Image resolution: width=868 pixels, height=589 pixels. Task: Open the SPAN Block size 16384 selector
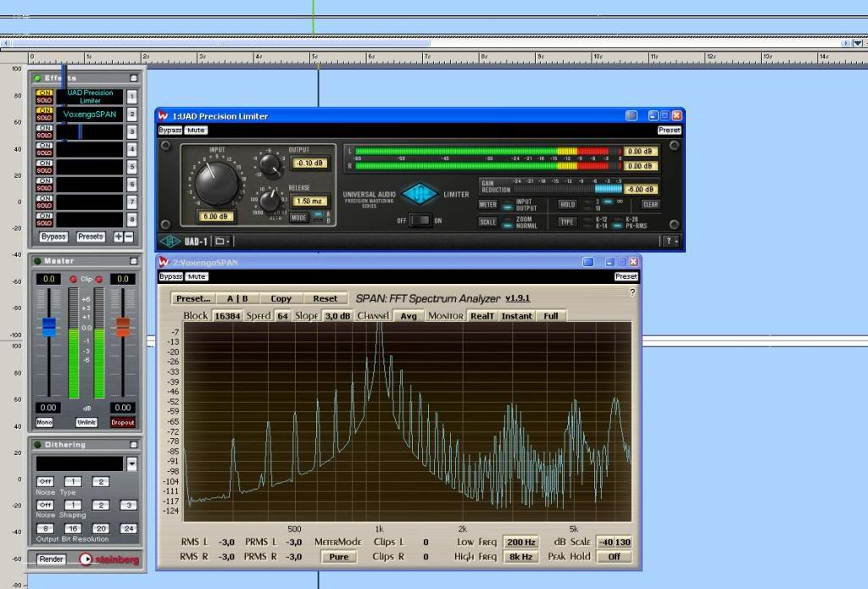227,316
